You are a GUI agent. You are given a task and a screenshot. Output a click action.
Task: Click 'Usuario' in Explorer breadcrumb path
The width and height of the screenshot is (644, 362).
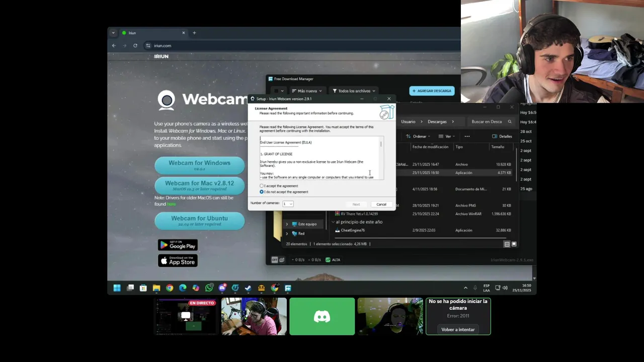(408, 122)
